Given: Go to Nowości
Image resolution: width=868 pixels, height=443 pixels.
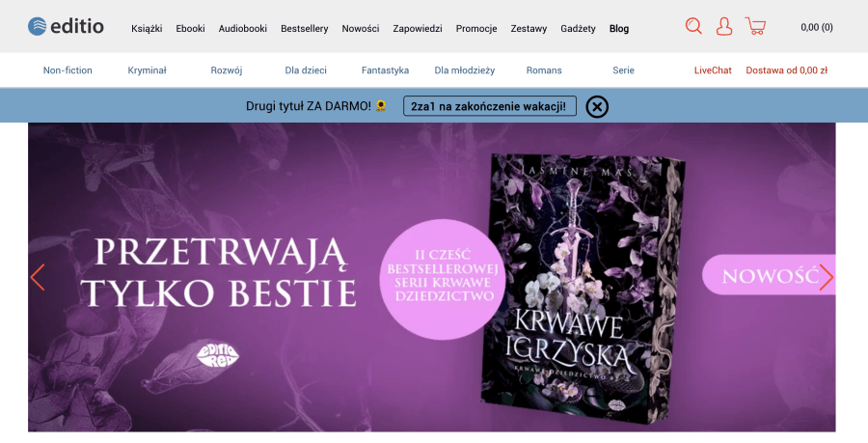Looking at the screenshot, I should pyautogui.click(x=361, y=28).
